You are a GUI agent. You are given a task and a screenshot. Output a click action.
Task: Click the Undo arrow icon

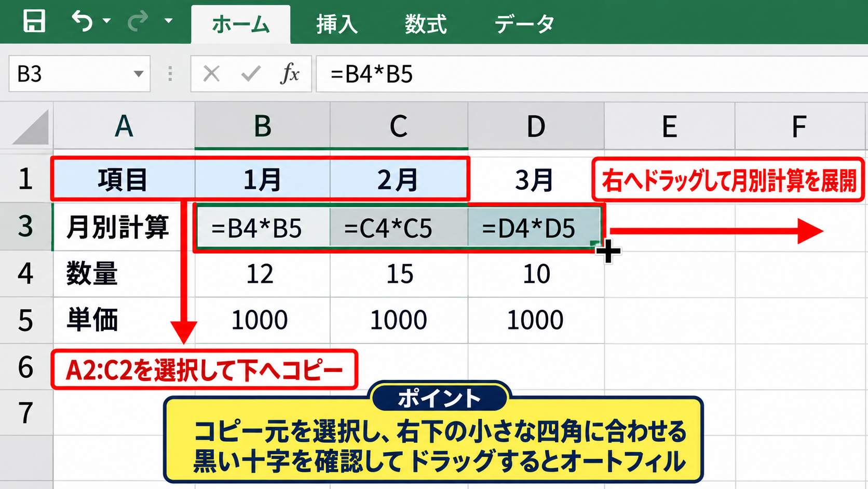pos(82,21)
